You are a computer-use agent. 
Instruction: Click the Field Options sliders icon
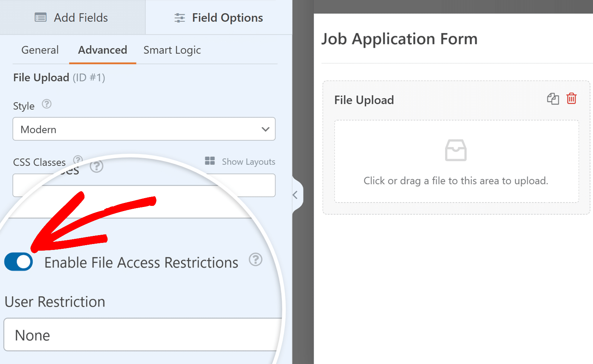[179, 17]
